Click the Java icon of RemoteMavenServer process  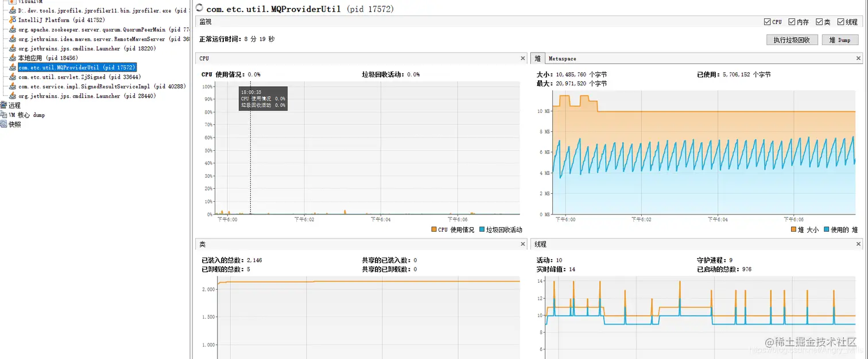point(13,39)
